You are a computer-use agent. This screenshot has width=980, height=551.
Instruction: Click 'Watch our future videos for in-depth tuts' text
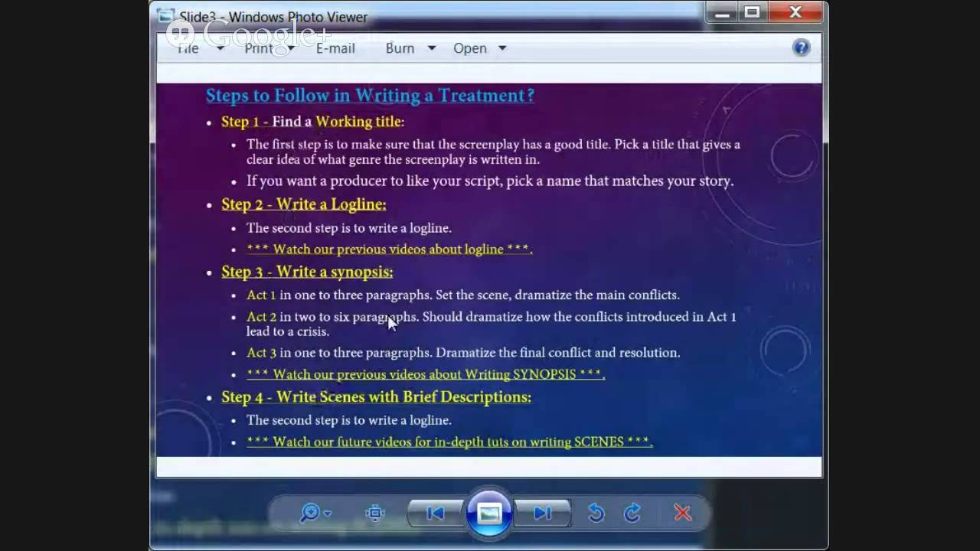pyautogui.click(x=449, y=442)
